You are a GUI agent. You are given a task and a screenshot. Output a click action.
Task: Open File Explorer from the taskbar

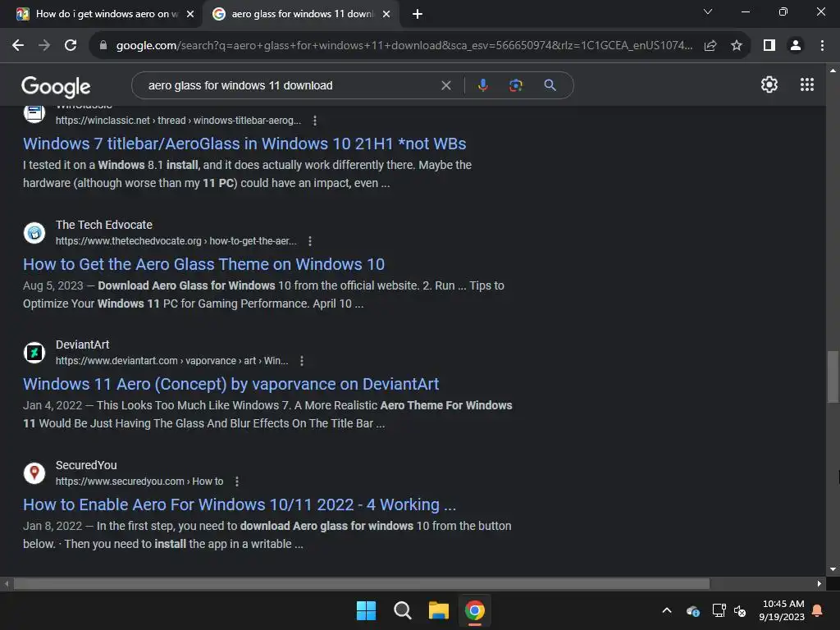(x=438, y=610)
